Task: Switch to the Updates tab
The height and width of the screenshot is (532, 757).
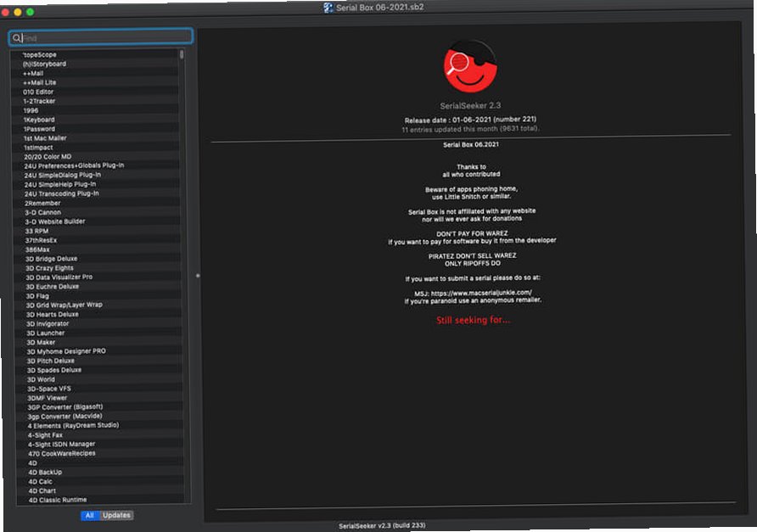Action: coord(116,515)
